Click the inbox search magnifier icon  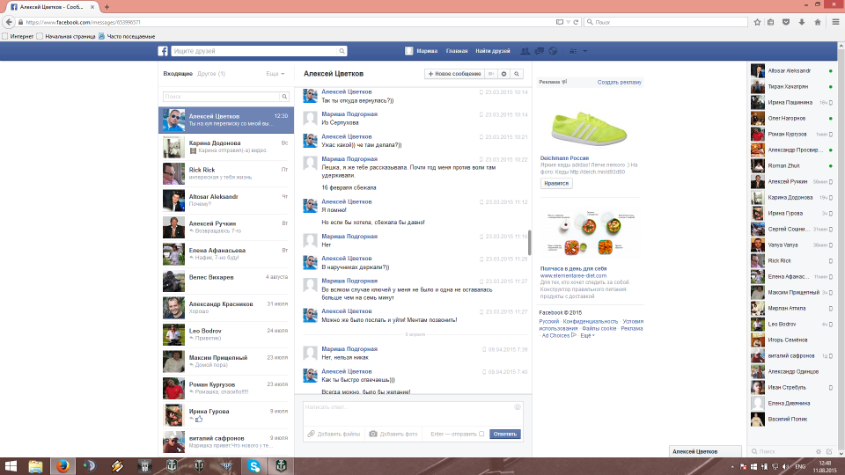tap(284, 97)
